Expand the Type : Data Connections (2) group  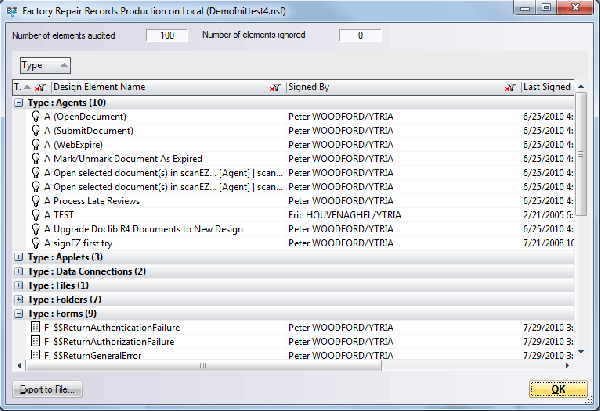click(18, 271)
